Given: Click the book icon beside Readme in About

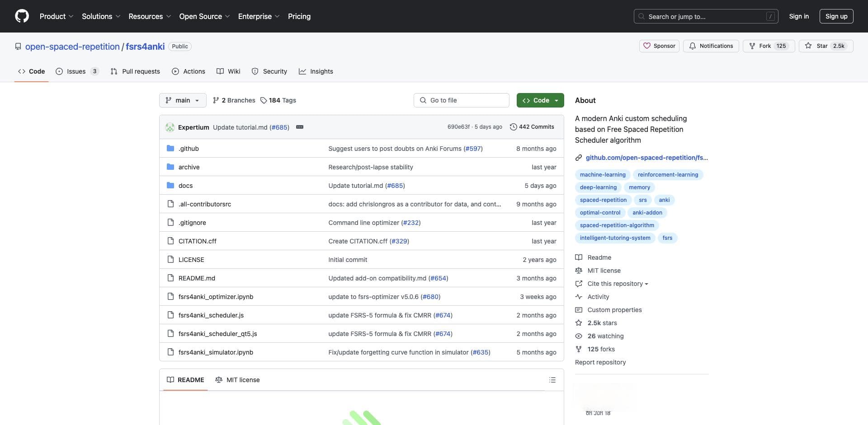Looking at the screenshot, I should click(x=579, y=257).
